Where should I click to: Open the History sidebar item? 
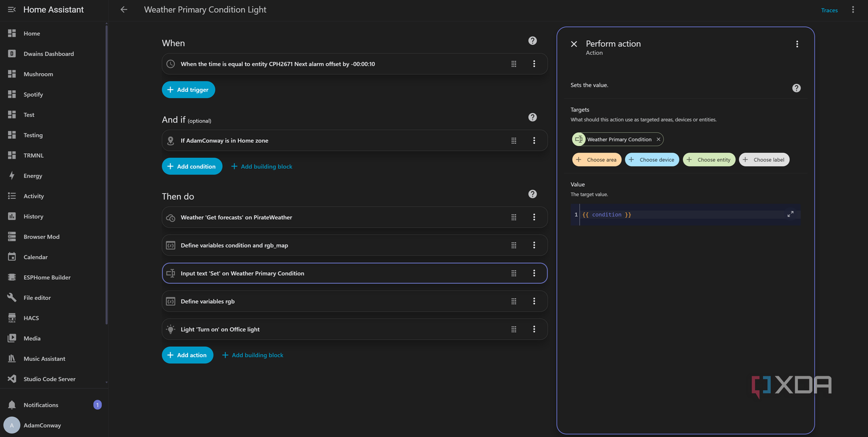pyautogui.click(x=53, y=216)
